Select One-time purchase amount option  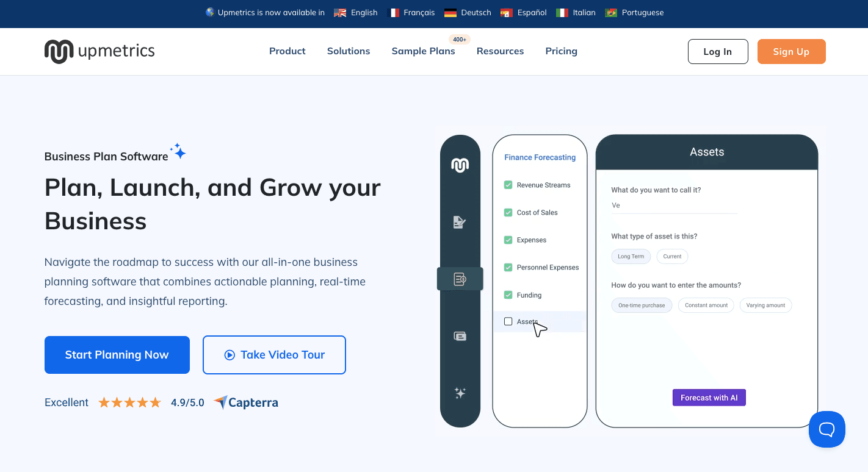click(642, 305)
